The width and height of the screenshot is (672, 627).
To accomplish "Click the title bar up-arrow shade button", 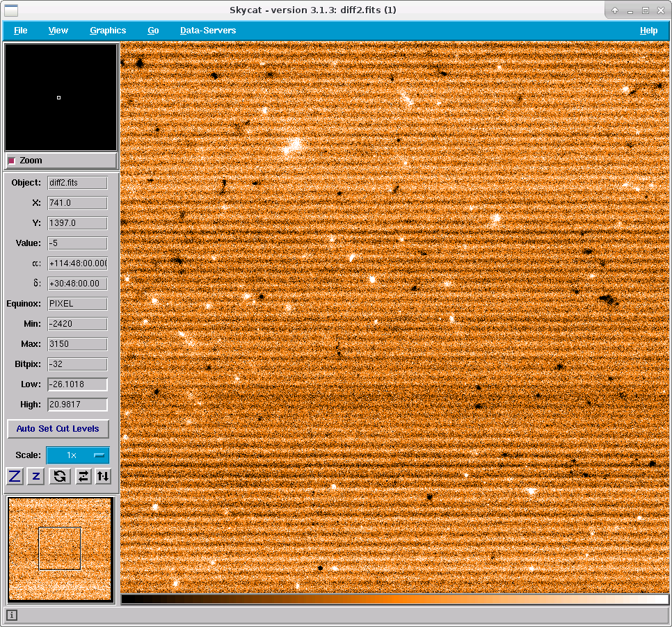I will click(x=615, y=10).
